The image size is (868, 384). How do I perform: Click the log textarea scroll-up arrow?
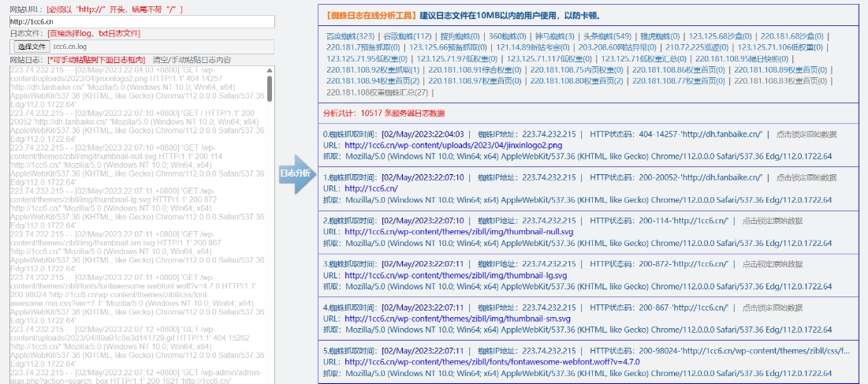(270, 70)
